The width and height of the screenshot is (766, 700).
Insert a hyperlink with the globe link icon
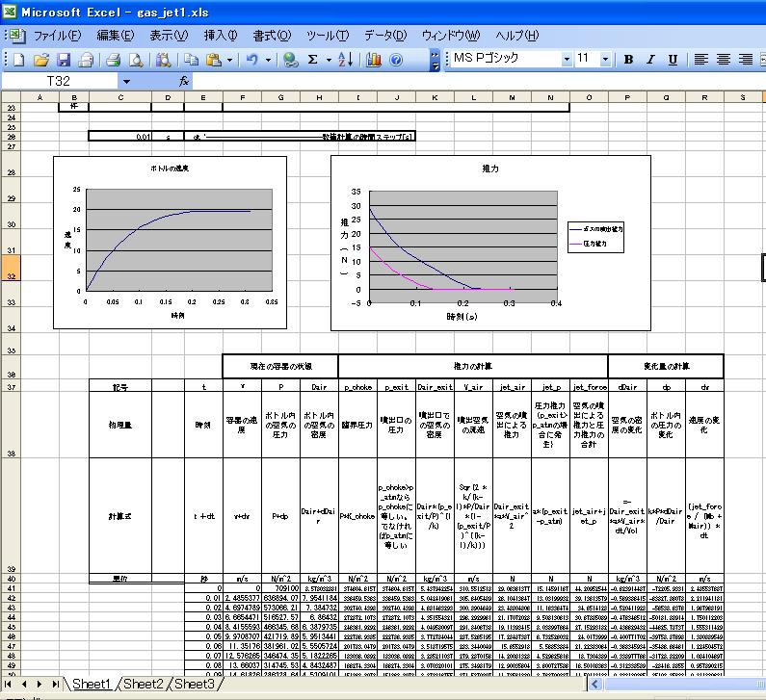(x=291, y=60)
